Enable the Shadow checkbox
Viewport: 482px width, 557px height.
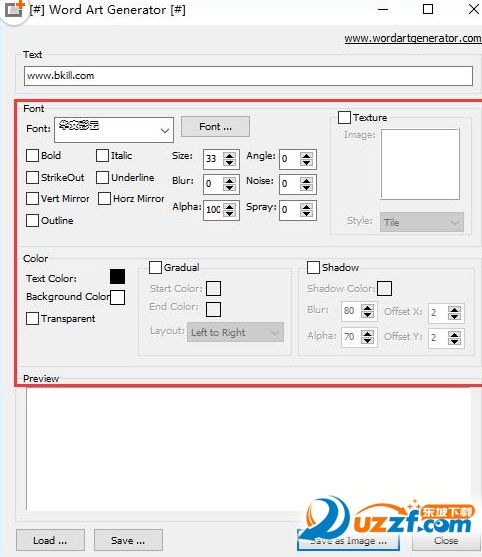pos(313,267)
